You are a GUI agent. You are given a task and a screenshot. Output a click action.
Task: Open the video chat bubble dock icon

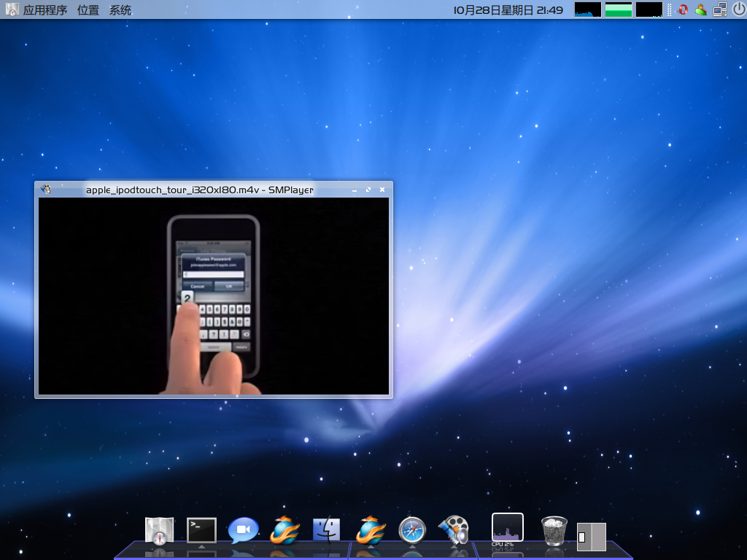pyautogui.click(x=244, y=530)
